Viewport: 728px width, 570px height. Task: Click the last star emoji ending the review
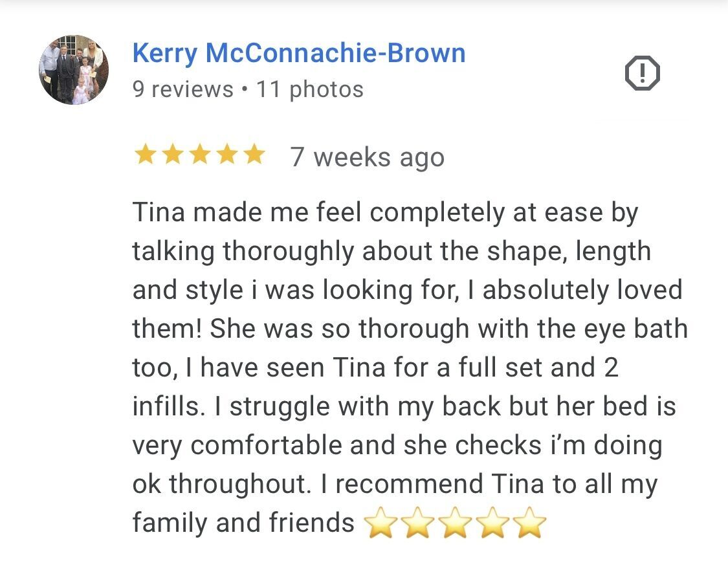click(531, 523)
